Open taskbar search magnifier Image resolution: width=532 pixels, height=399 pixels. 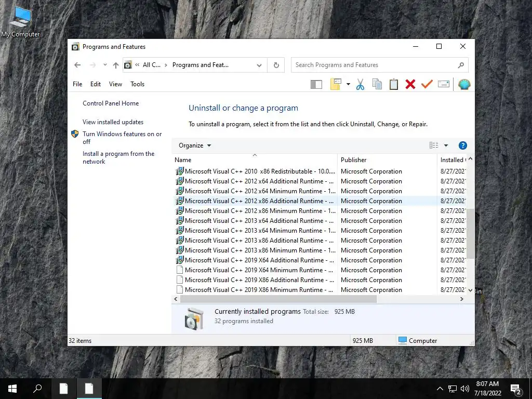(x=37, y=389)
